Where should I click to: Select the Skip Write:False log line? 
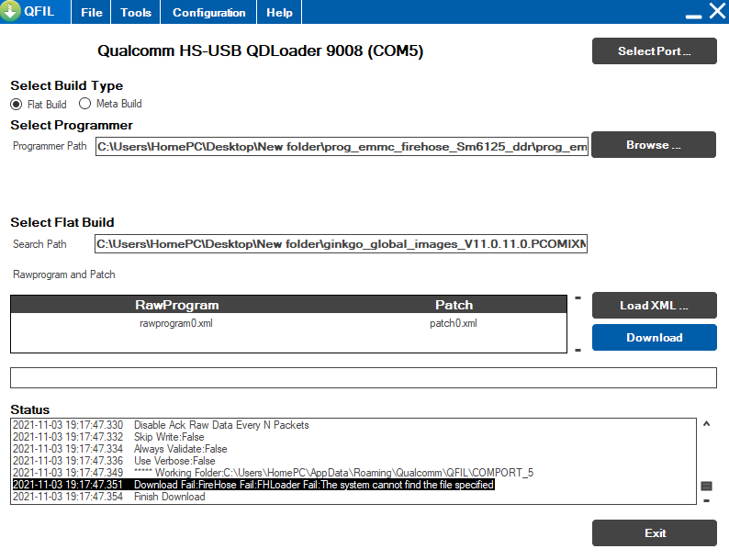pos(108,437)
